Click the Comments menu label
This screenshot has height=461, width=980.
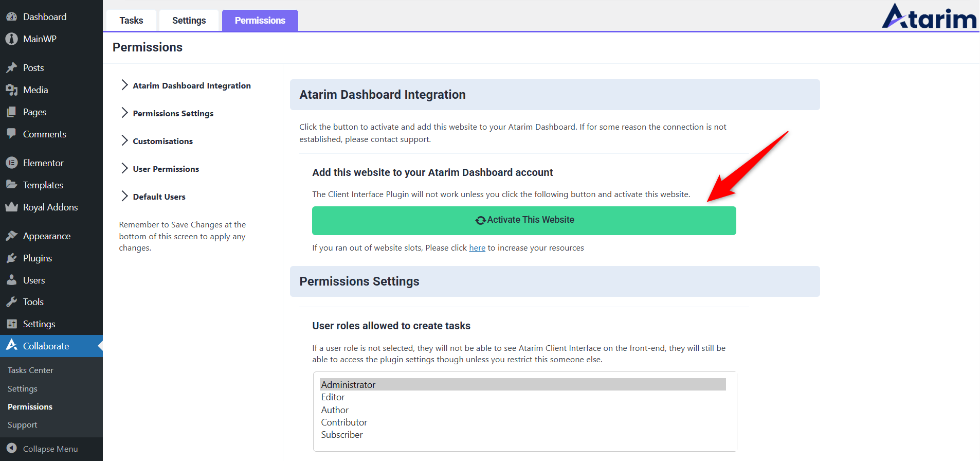coord(45,134)
